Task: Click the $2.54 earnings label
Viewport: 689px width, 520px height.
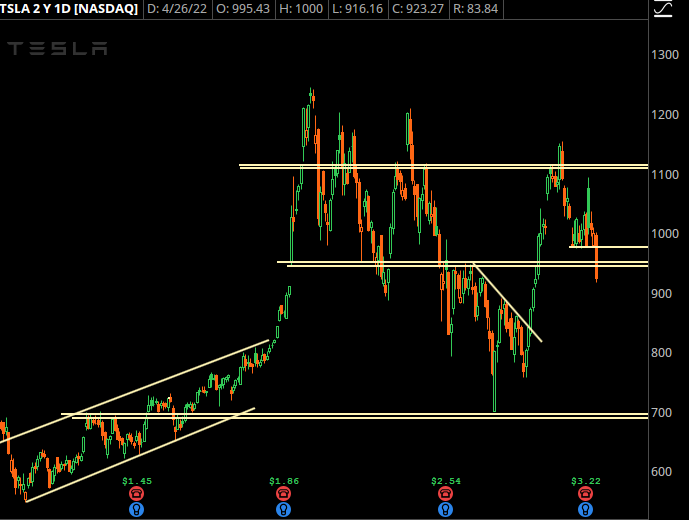Action: [x=446, y=481]
